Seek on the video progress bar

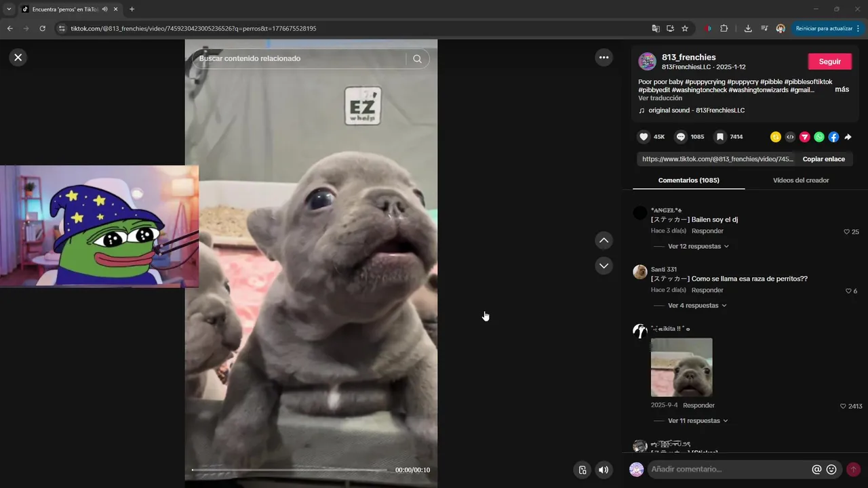290,470
